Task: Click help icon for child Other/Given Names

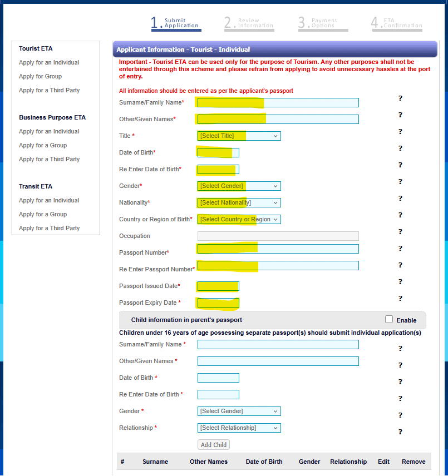Action: pos(400,365)
